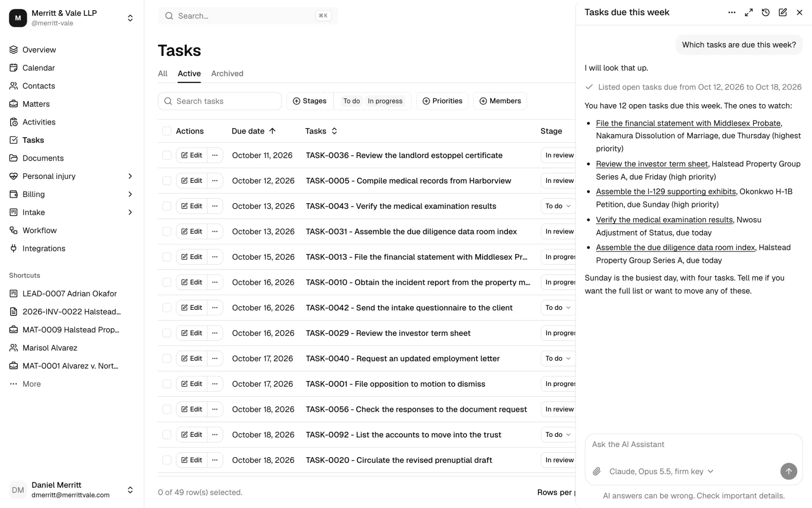Open the LEAD-0007 Adrian Okafor shortcut
This screenshot has width=812, height=508.
[x=72, y=294]
